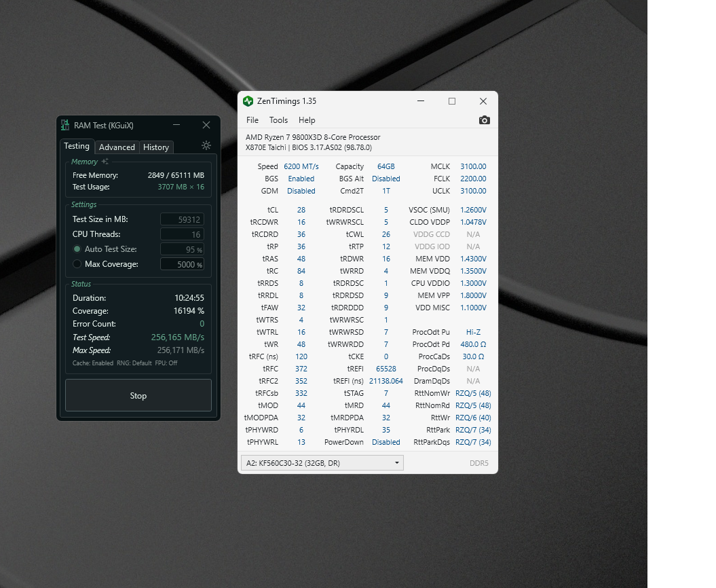Click the MEM VPP value 1.8000V
Screen dimensions: 716x588
[473, 295]
